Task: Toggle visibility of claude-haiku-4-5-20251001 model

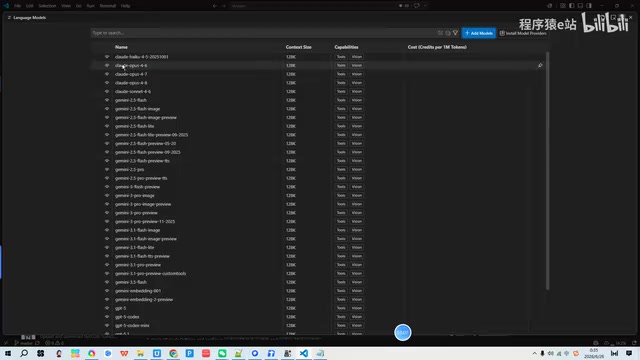Action: 107,57
